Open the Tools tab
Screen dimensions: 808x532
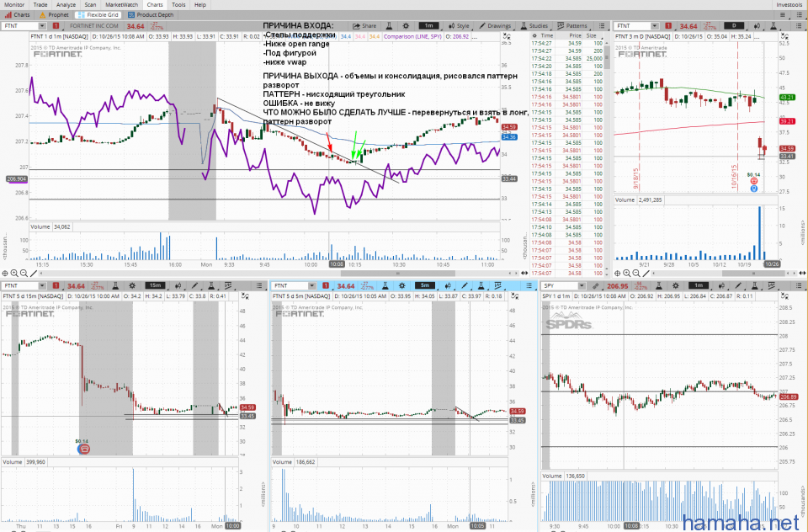coord(178,5)
